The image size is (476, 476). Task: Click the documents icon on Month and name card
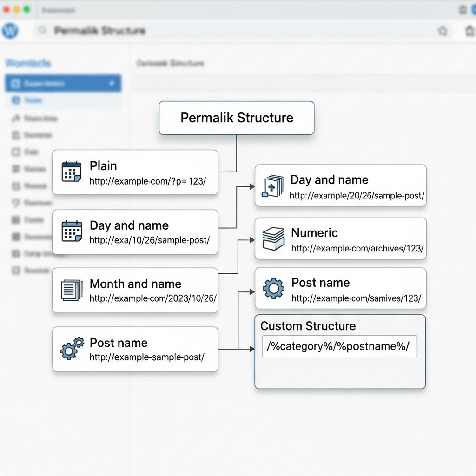71,290
